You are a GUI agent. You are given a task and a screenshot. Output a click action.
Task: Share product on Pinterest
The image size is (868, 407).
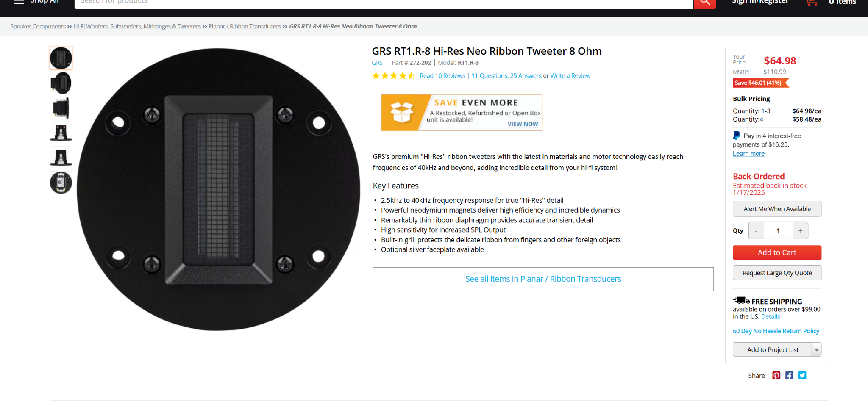point(776,375)
